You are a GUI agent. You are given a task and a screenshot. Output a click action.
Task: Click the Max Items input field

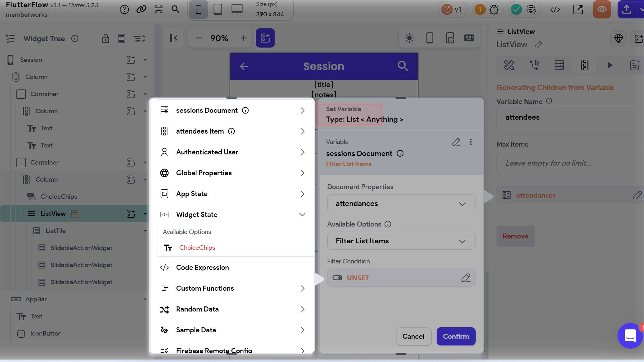(x=570, y=163)
